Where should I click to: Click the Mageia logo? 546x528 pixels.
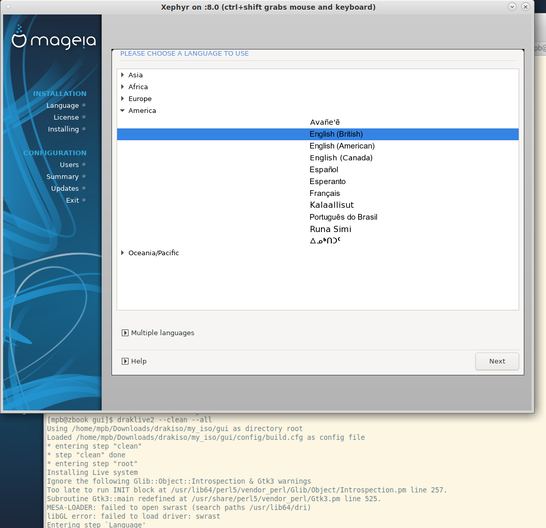pyautogui.click(x=54, y=38)
